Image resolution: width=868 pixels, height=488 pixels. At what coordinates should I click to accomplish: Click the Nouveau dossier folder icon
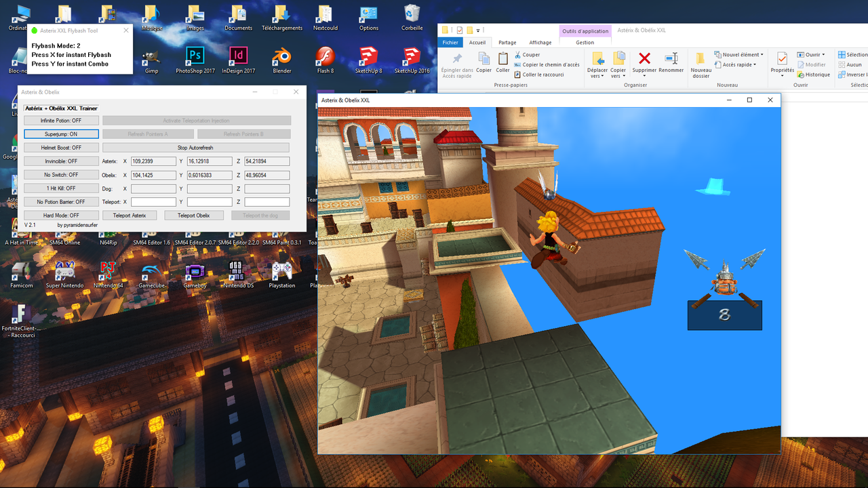point(701,65)
